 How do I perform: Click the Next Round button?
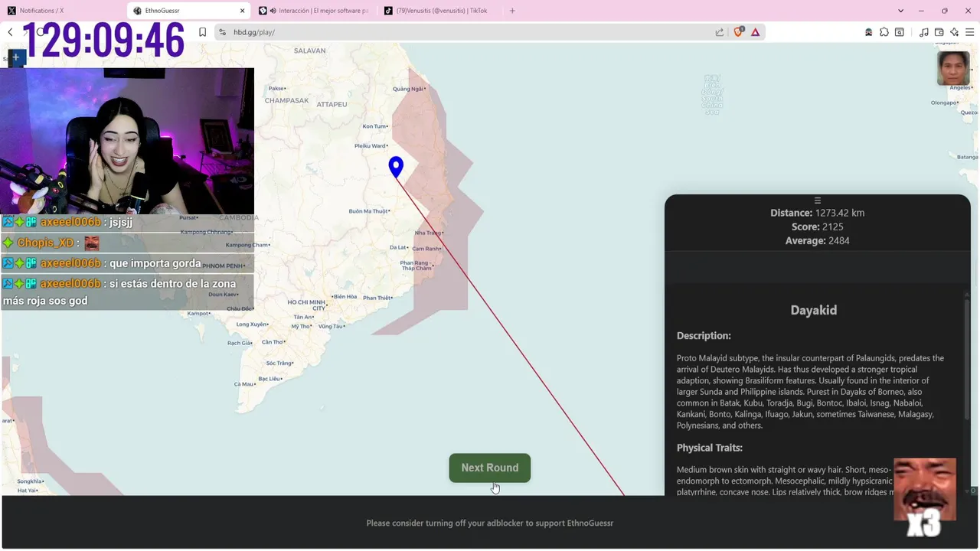pos(489,468)
